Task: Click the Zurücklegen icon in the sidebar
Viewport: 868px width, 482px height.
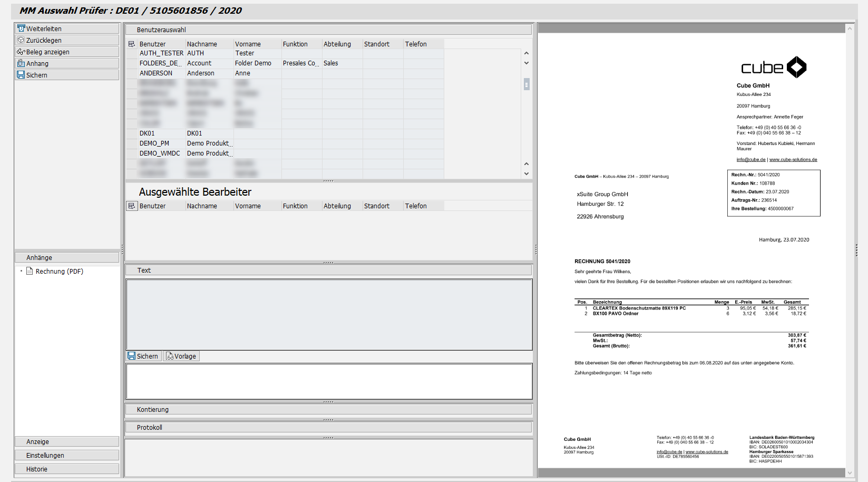Action: (x=21, y=40)
